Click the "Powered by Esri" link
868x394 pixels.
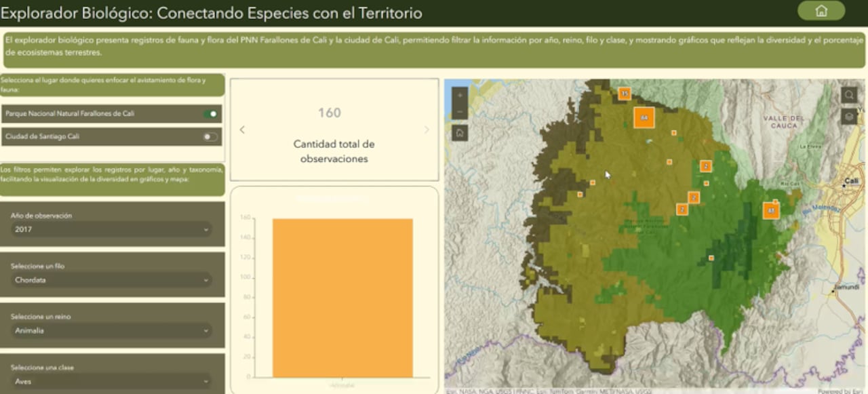(842, 391)
